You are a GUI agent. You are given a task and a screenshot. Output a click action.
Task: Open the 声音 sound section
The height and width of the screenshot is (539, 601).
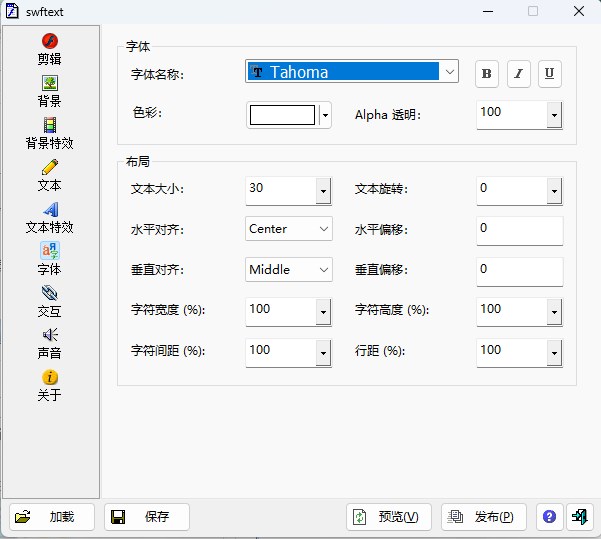(x=49, y=343)
